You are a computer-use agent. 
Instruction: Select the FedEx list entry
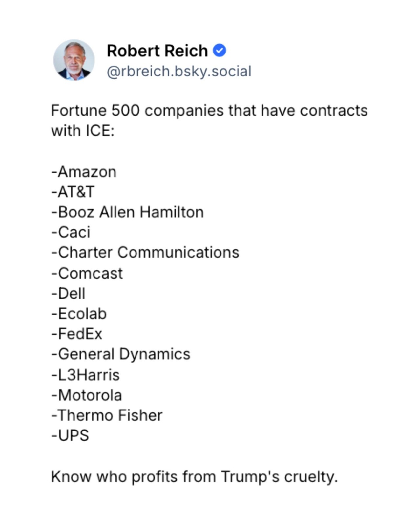coord(77,334)
